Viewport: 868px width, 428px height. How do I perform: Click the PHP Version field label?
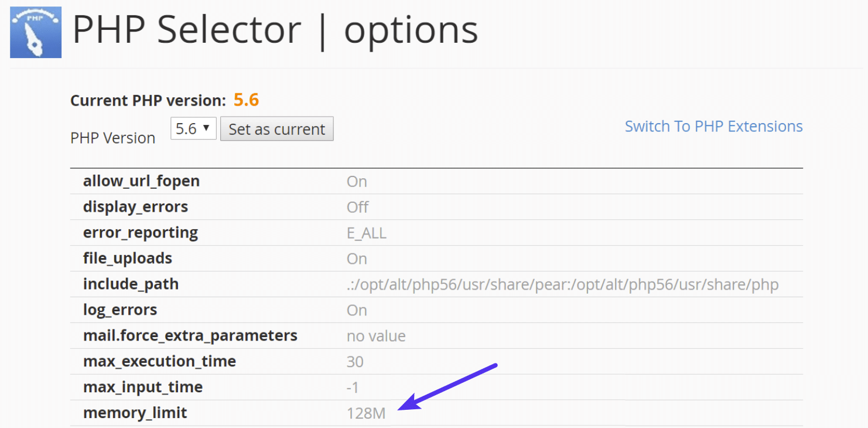point(113,137)
